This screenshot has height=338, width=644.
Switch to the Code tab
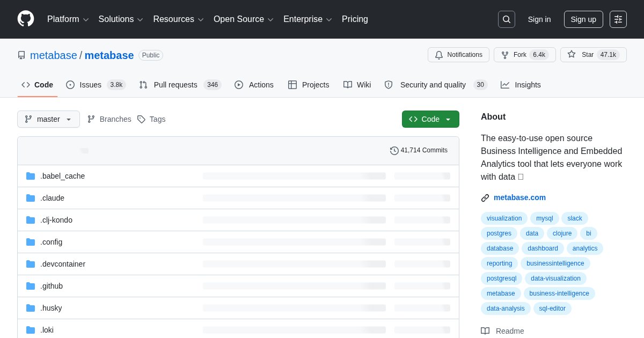coord(38,85)
